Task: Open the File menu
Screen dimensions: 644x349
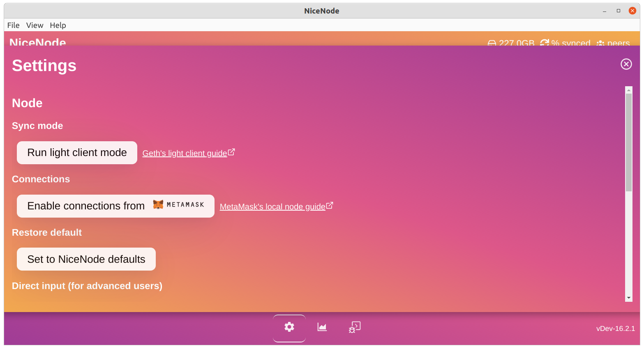Action: pos(14,25)
